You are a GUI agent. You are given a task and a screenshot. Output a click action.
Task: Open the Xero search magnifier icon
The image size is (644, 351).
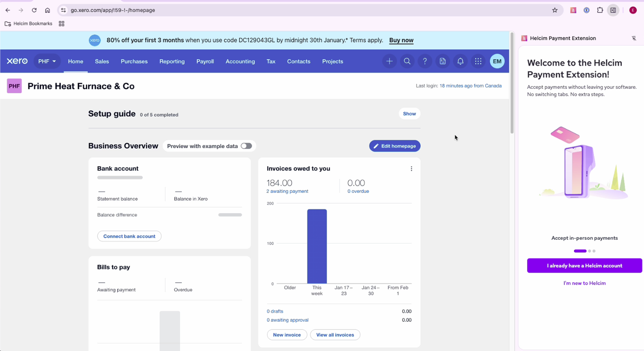[x=407, y=61]
